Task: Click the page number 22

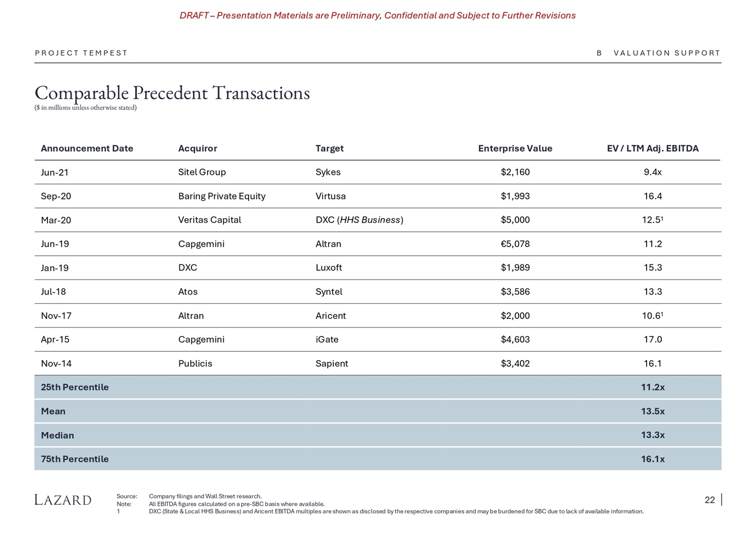Action: [x=709, y=500]
